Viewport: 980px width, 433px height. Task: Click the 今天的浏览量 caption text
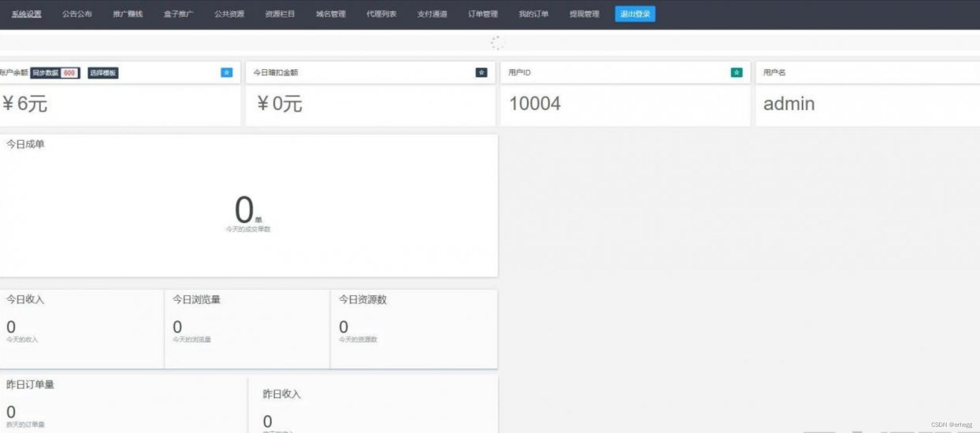coord(192,340)
